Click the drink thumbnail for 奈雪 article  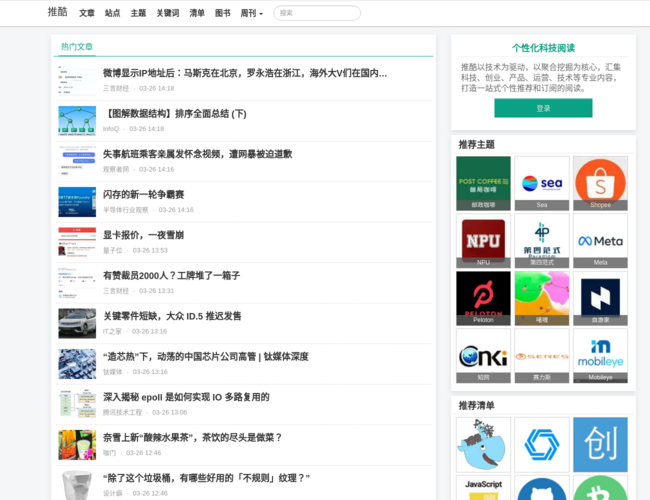77,445
